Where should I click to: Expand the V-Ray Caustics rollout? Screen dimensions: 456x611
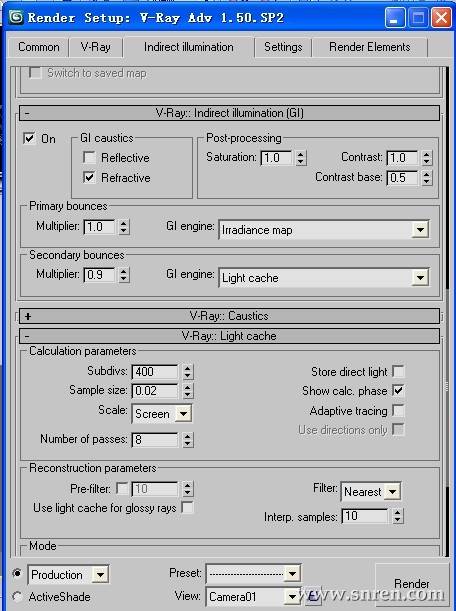229,316
